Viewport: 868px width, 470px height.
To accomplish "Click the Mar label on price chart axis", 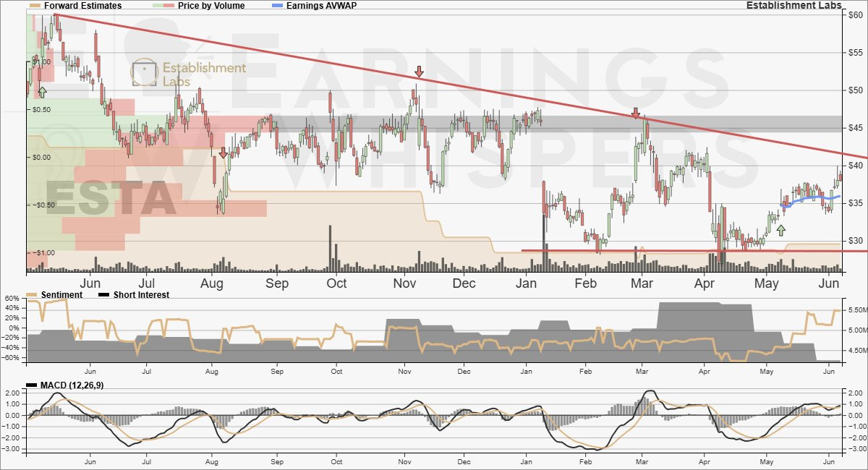I will coord(642,283).
